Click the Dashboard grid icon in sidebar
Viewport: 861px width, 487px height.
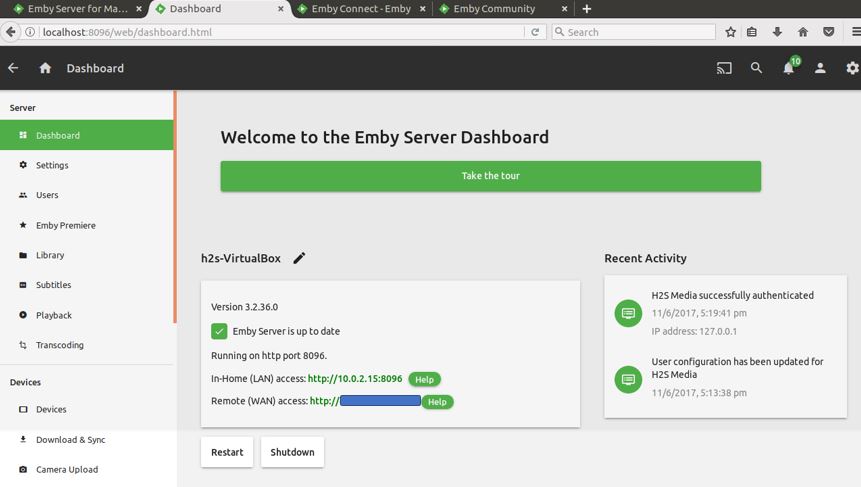(23, 135)
